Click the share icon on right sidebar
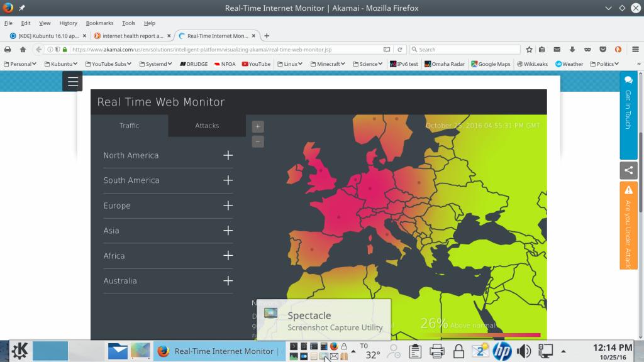This screenshot has width=644, height=362. pos(628,170)
